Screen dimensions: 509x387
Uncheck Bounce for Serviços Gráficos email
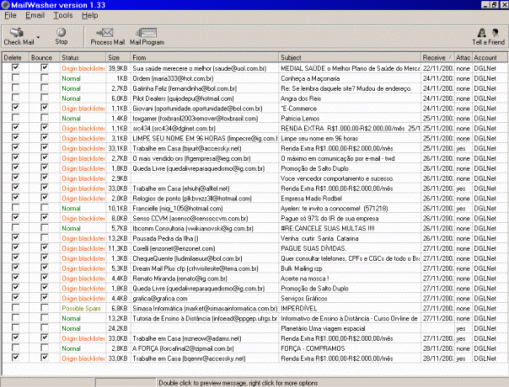pyautogui.click(x=44, y=298)
